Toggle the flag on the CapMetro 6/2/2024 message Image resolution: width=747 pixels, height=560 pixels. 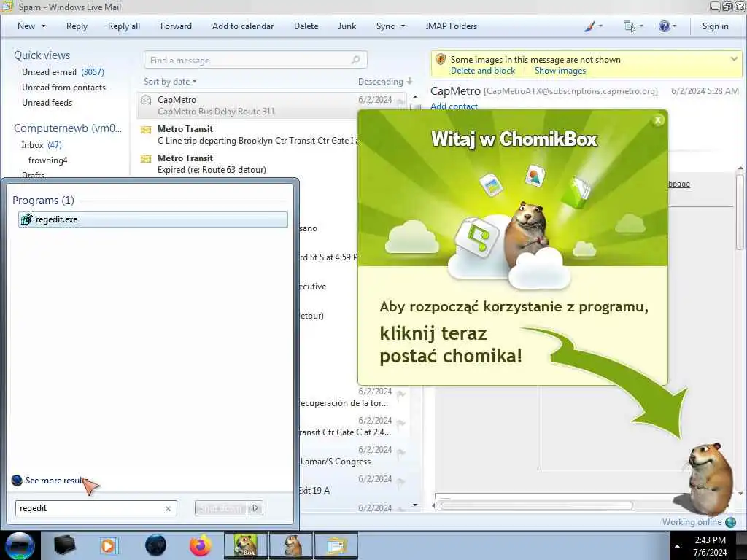click(x=401, y=101)
